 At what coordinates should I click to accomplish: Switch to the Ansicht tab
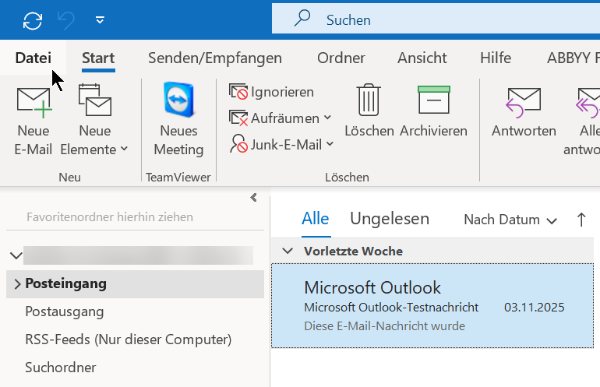coord(422,58)
